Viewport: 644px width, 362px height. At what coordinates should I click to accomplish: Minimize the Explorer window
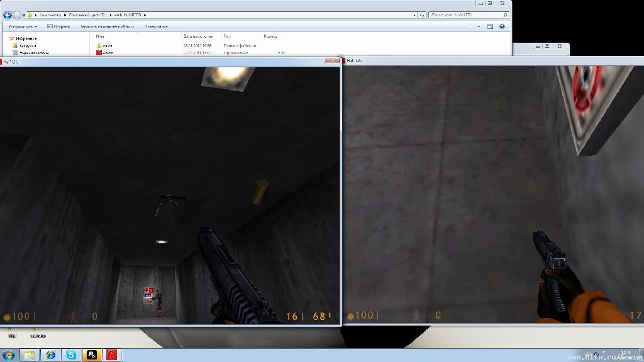coord(480,3)
